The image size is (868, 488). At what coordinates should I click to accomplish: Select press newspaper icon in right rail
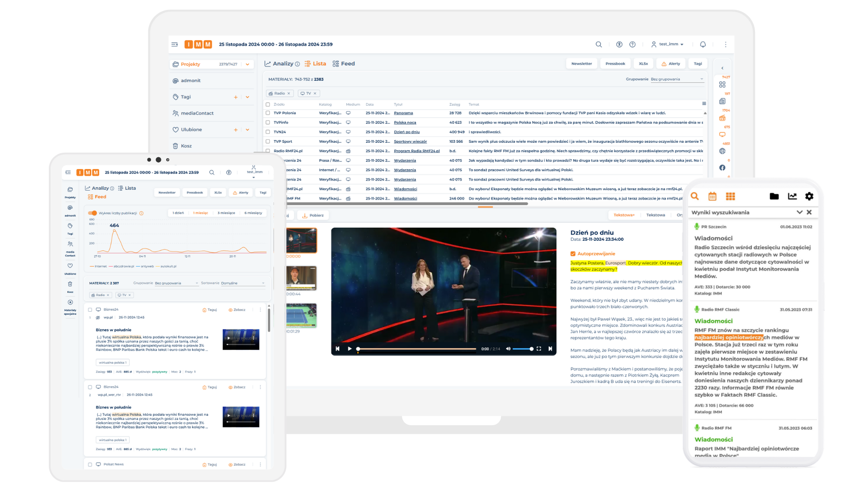click(x=722, y=101)
